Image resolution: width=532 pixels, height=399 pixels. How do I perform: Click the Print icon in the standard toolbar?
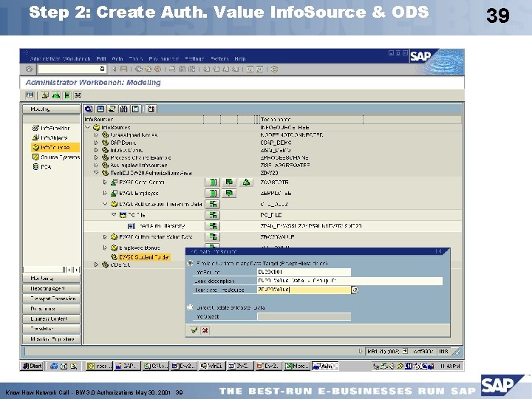[172, 69]
